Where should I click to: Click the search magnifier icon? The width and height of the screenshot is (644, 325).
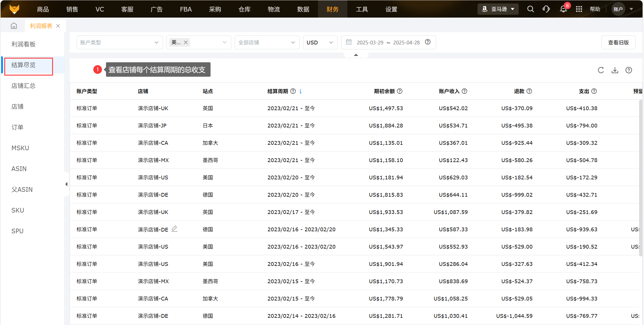(x=530, y=9)
